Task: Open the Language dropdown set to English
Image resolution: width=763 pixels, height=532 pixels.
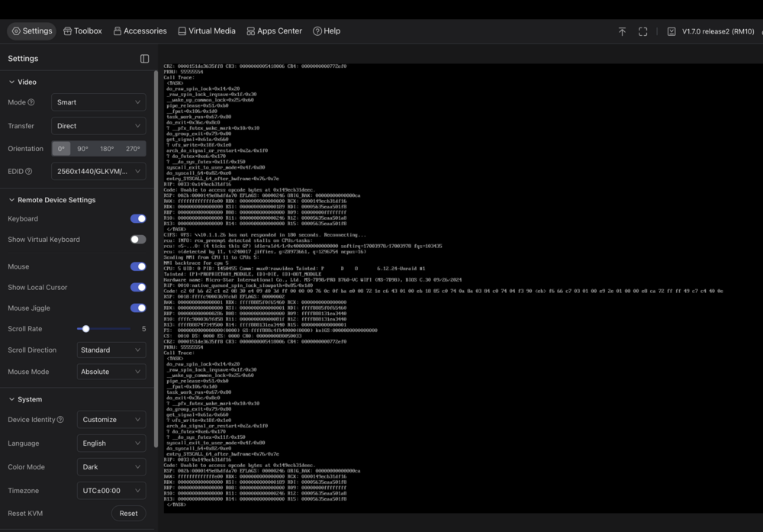Action: [x=111, y=443]
